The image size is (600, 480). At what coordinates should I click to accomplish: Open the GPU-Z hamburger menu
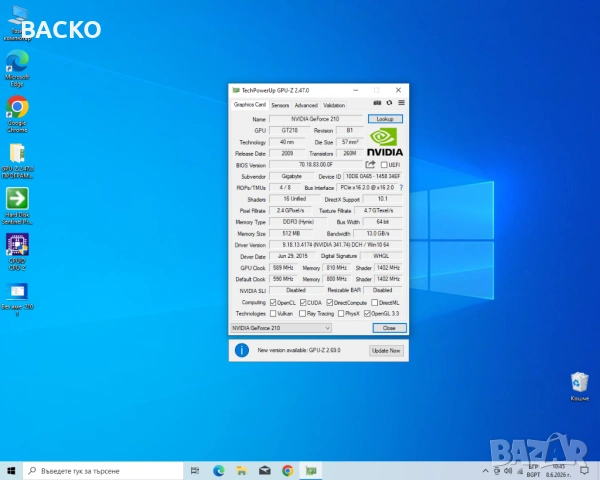coord(401,103)
